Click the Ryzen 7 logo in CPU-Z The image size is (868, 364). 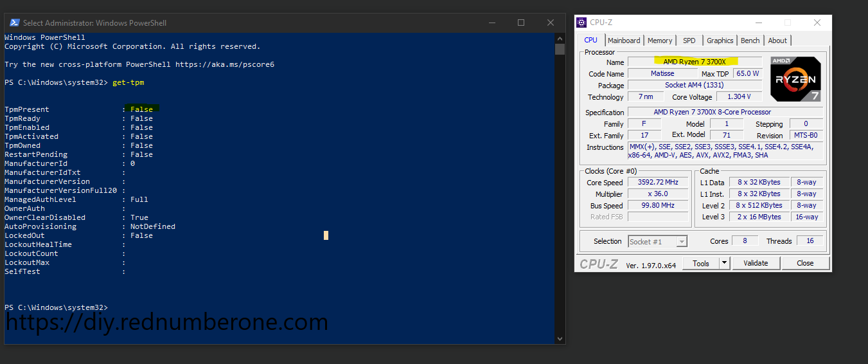795,79
